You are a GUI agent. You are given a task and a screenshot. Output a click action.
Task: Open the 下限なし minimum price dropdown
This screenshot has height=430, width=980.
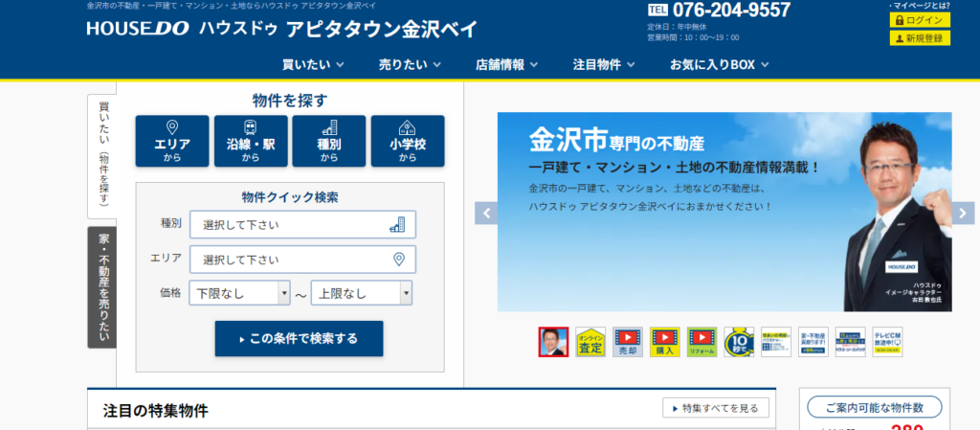pos(239,293)
